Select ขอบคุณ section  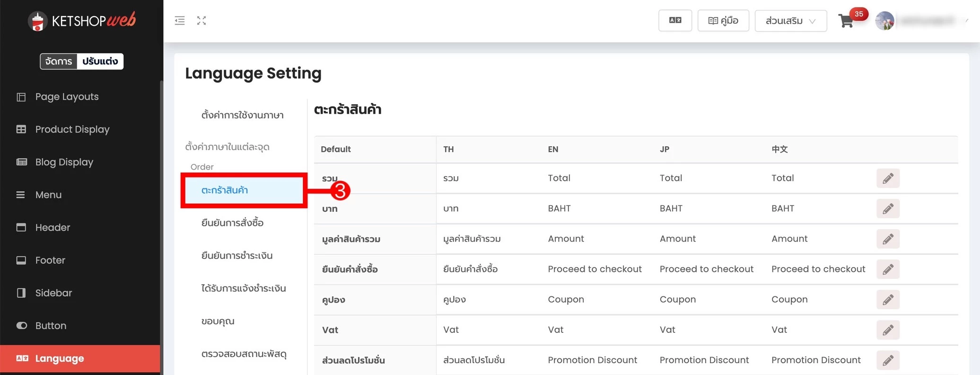(218, 321)
